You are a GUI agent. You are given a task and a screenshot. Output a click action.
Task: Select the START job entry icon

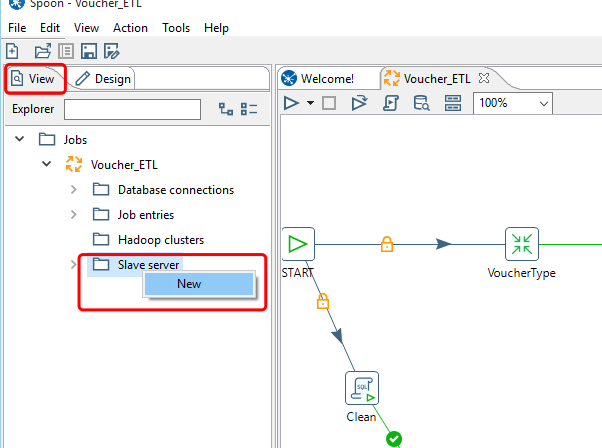tap(298, 244)
